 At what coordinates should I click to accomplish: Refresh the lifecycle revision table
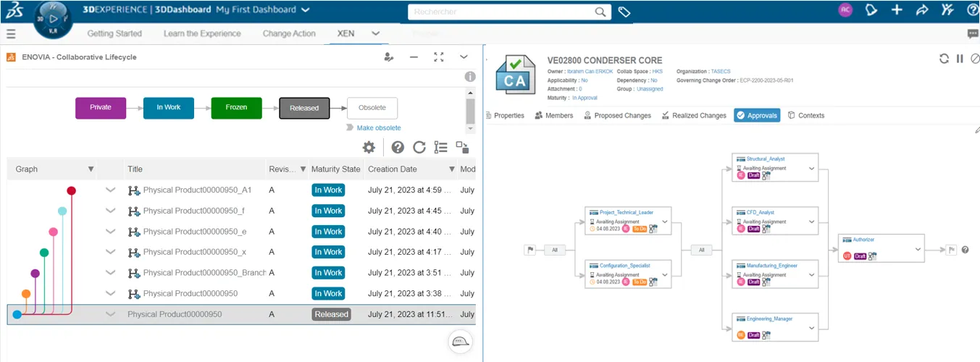(419, 147)
